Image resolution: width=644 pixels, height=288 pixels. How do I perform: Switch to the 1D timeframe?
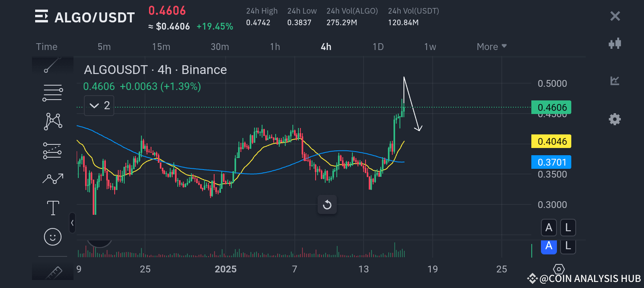click(x=378, y=47)
